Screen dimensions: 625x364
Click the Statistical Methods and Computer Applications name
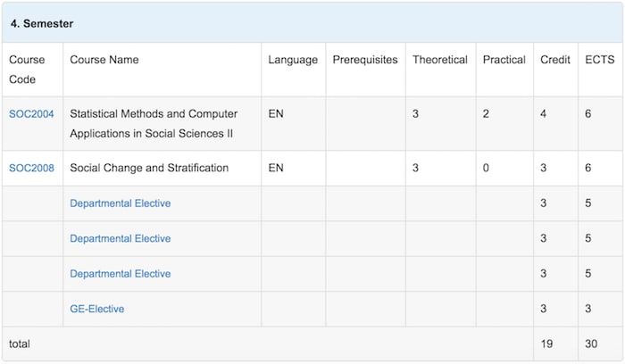154,123
